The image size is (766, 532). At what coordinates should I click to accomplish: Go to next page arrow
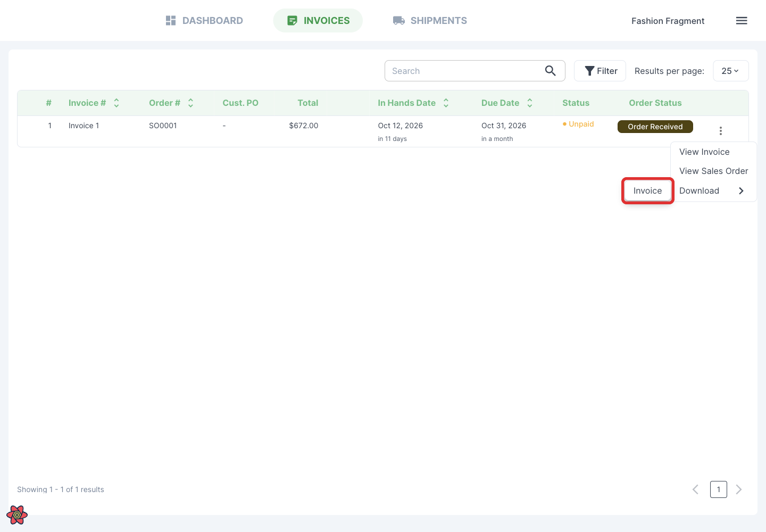739,489
